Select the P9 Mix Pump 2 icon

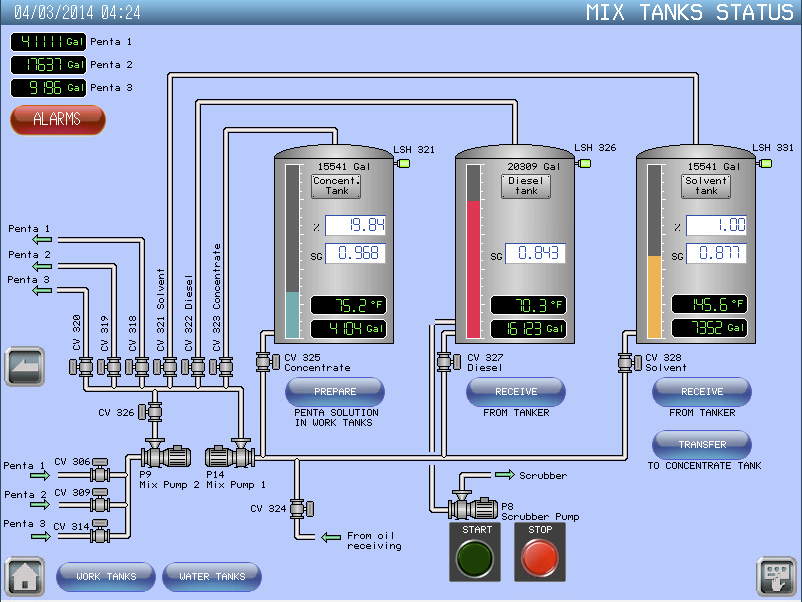171,457
